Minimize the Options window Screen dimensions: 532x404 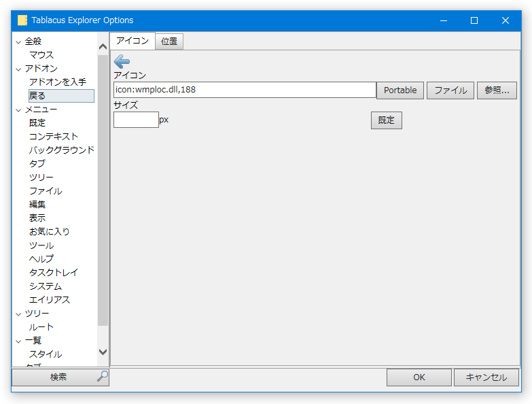pos(444,20)
